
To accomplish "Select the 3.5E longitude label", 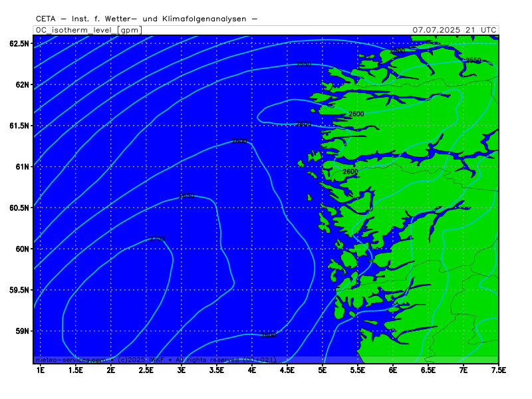I will [217, 370].
